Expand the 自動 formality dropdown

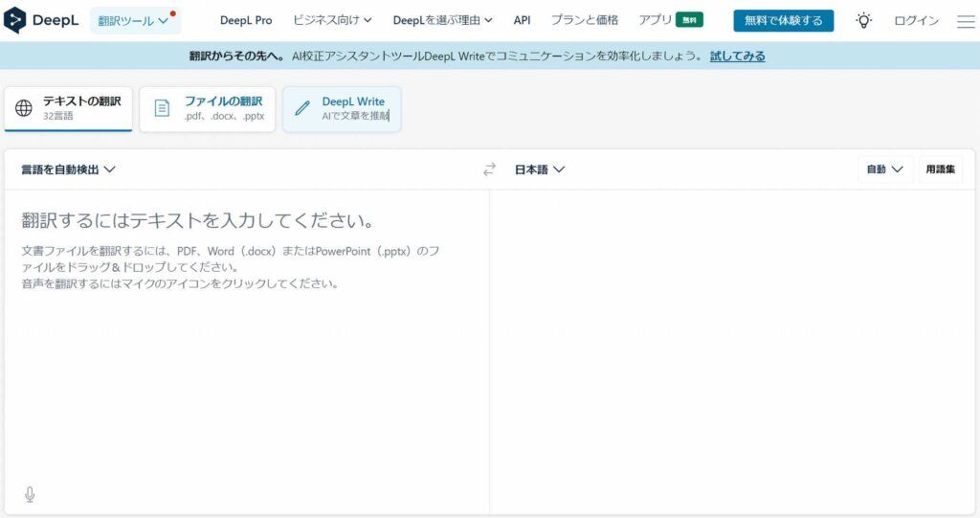(884, 169)
